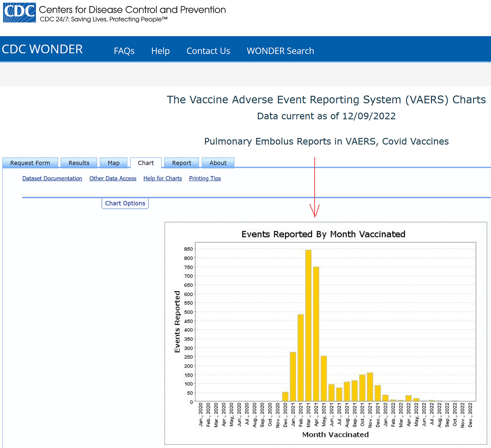Click the May, 2021 bar in chart
The height and width of the screenshot is (448, 491).
pos(324,379)
